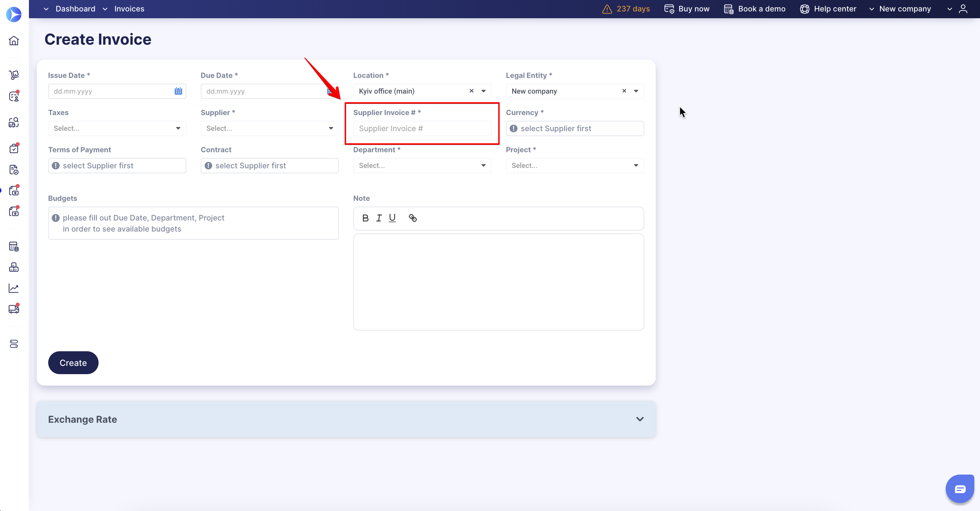
Task: Open the approvals checklist icon in sidebar
Action: coord(14,149)
